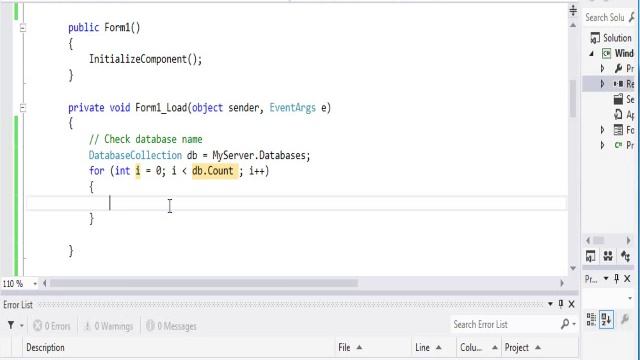The width and height of the screenshot is (640, 360).
Task: Click the highlighted db.Count text in code
Action: [x=213, y=171]
